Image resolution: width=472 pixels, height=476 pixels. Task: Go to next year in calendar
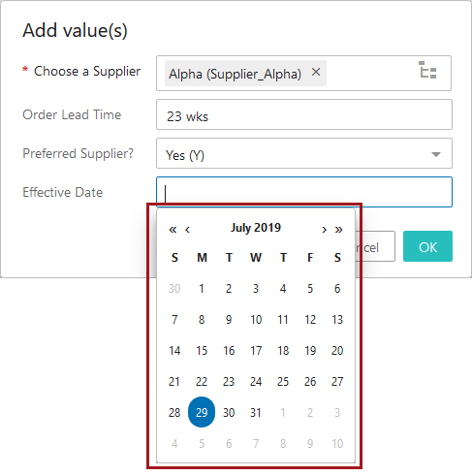pos(338,230)
